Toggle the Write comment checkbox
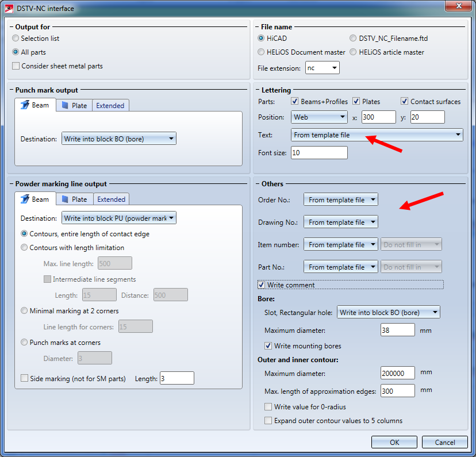 [x=261, y=285]
